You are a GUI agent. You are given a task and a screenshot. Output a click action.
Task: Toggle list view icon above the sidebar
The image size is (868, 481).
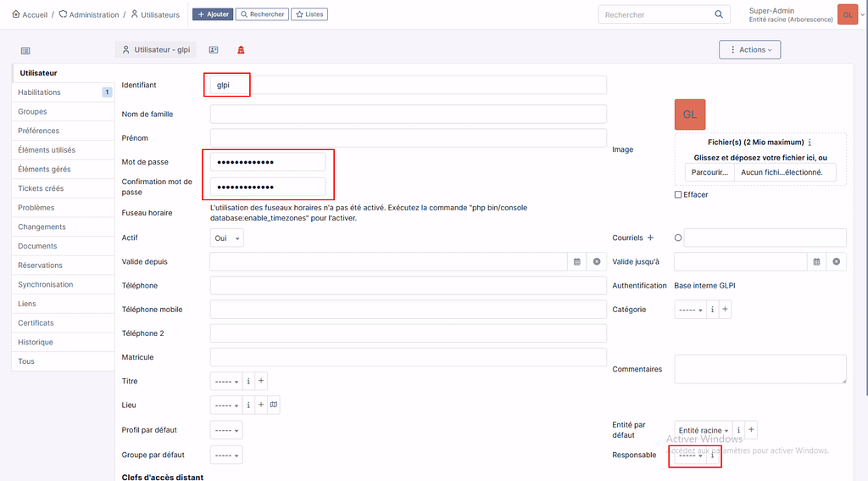pyautogui.click(x=25, y=51)
